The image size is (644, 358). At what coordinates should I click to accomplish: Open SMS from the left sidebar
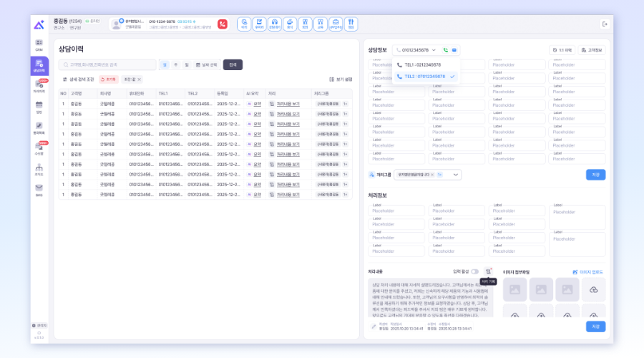[x=39, y=189]
